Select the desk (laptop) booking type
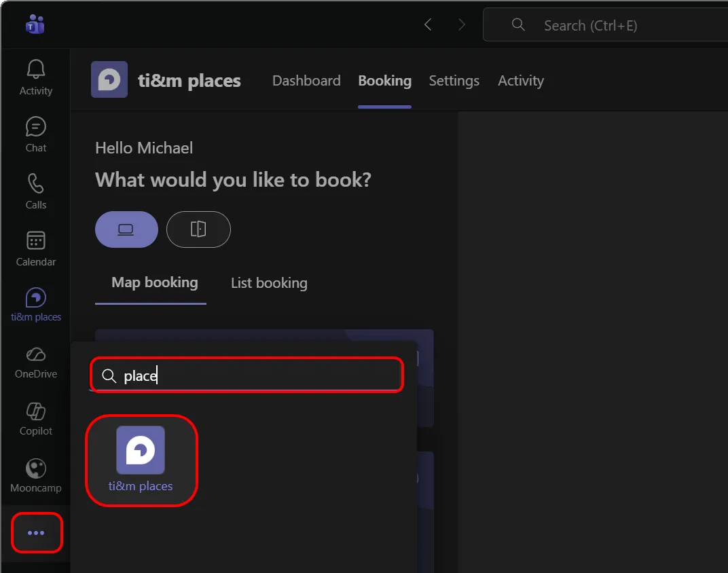Viewport: 728px width, 573px height. [126, 229]
